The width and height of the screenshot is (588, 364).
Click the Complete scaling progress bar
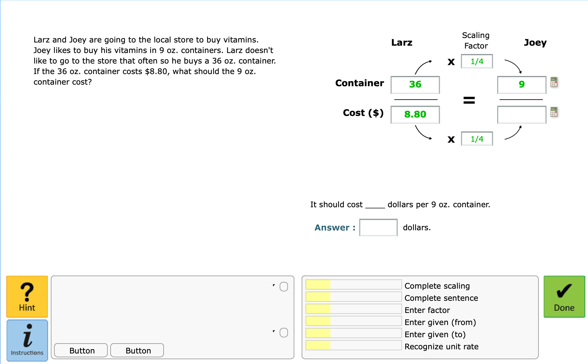coord(353,284)
